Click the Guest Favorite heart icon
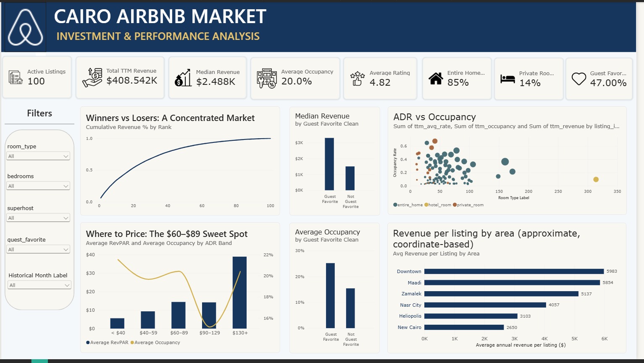This screenshot has height=363, width=644. (x=579, y=79)
